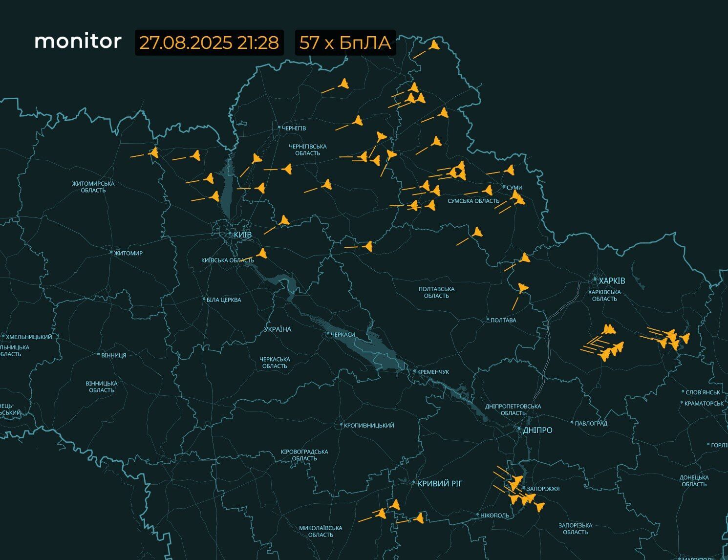Click the drone marker above Чернігів
The image size is (728, 560).
pos(344,83)
